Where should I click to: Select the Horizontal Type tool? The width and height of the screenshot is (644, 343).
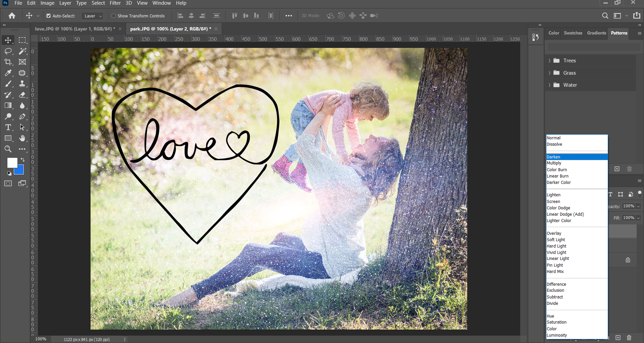[8, 127]
